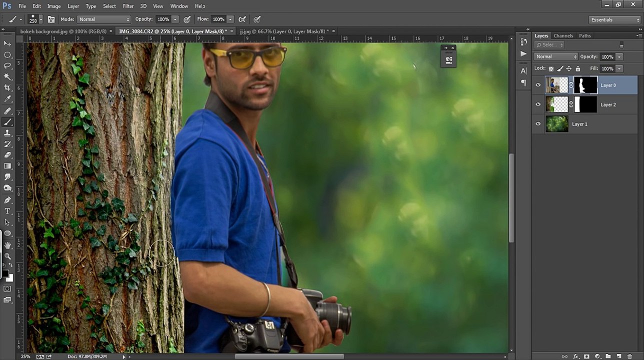Open Essentials workspace dropdown
This screenshot has height=360, width=644.
pyautogui.click(x=614, y=20)
